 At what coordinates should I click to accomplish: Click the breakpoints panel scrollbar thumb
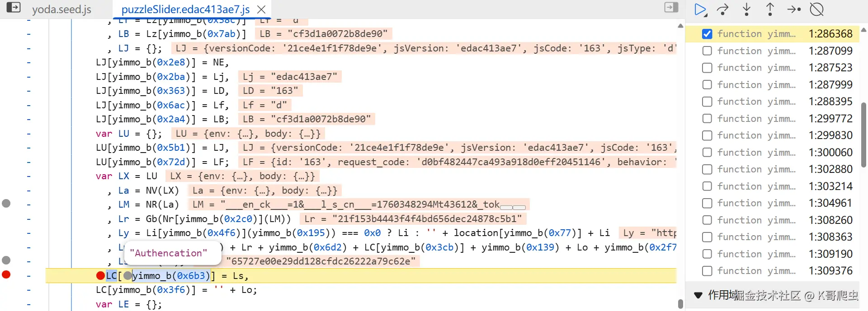863,135
